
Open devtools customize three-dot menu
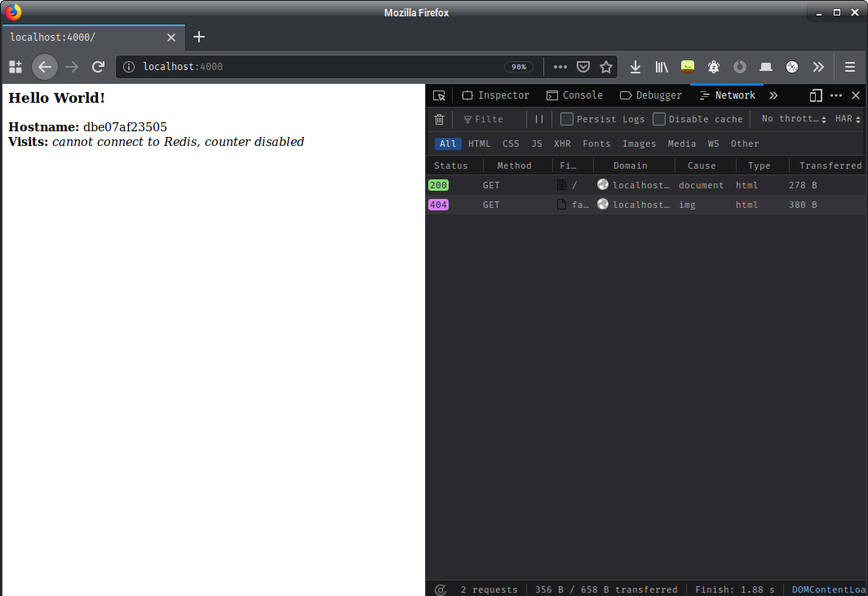click(x=836, y=95)
